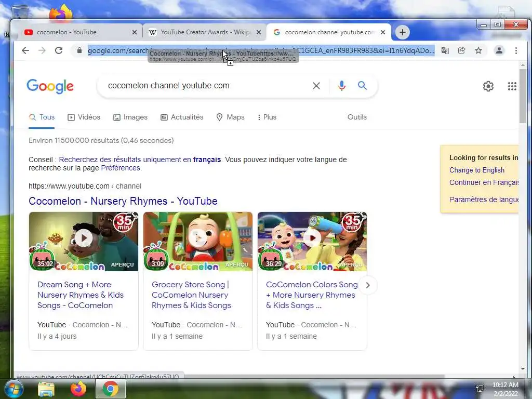532x399 pixels.
Task: Open the translate page icon
Action: coord(445,50)
